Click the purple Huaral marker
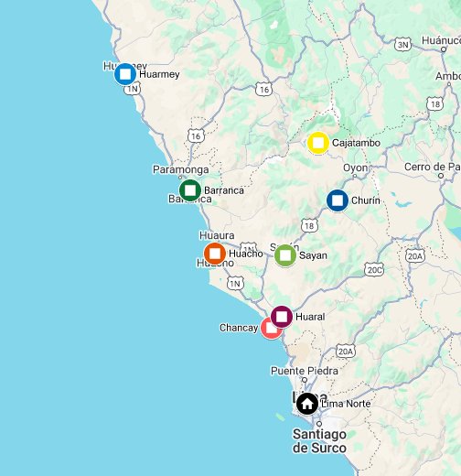 (282, 317)
